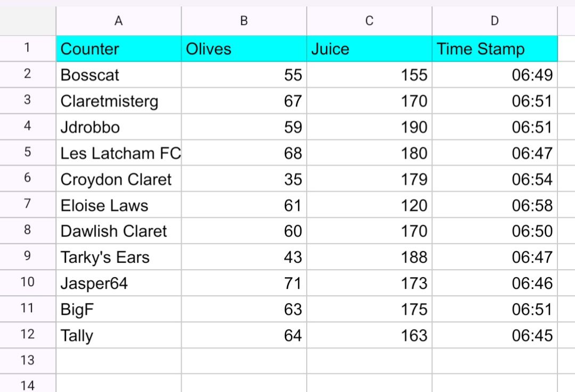The width and height of the screenshot is (575, 392).
Task: Select Jdrobbo's juice value 190
Action: tap(369, 127)
